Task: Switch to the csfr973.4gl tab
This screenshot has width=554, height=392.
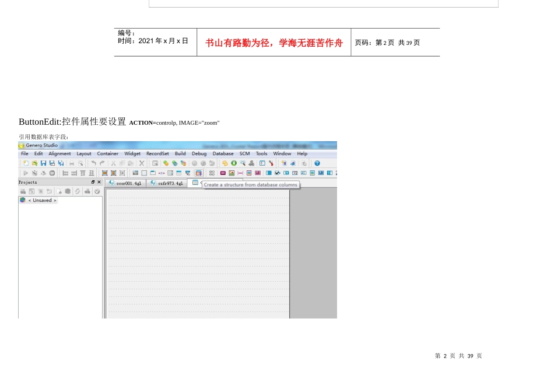Action: coord(167,183)
